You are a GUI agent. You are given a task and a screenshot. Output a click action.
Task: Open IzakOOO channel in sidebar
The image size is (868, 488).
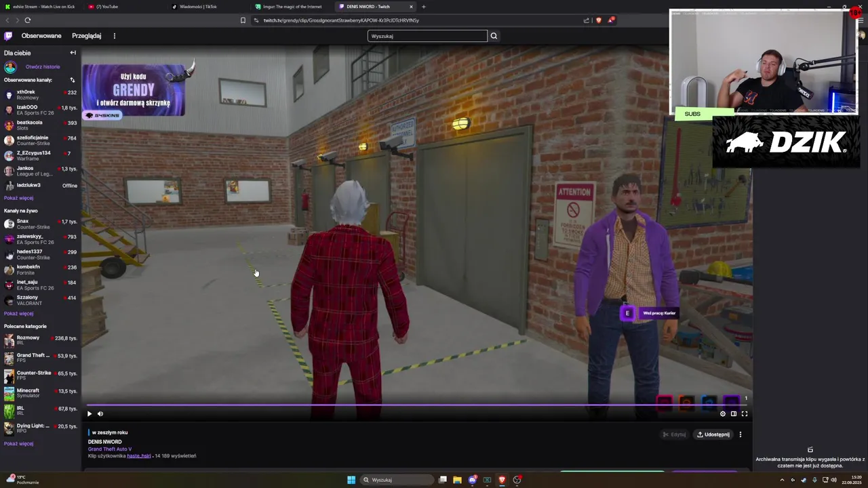coord(41,110)
